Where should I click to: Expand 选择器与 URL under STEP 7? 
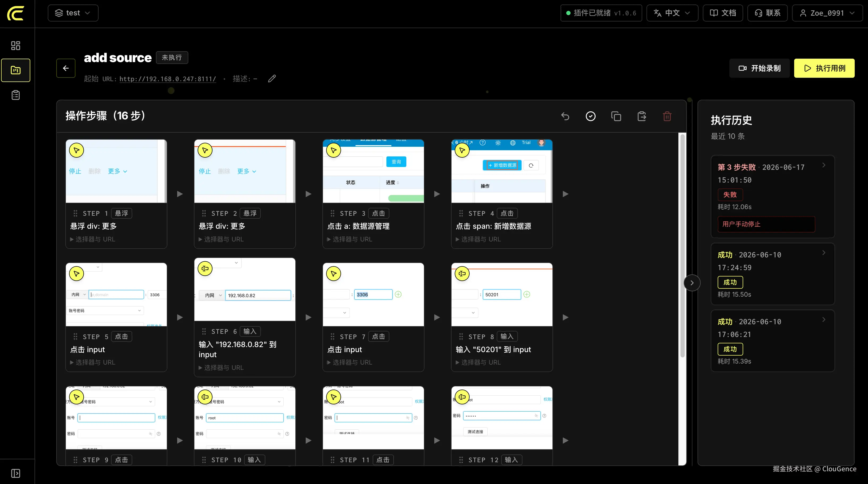(350, 362)
